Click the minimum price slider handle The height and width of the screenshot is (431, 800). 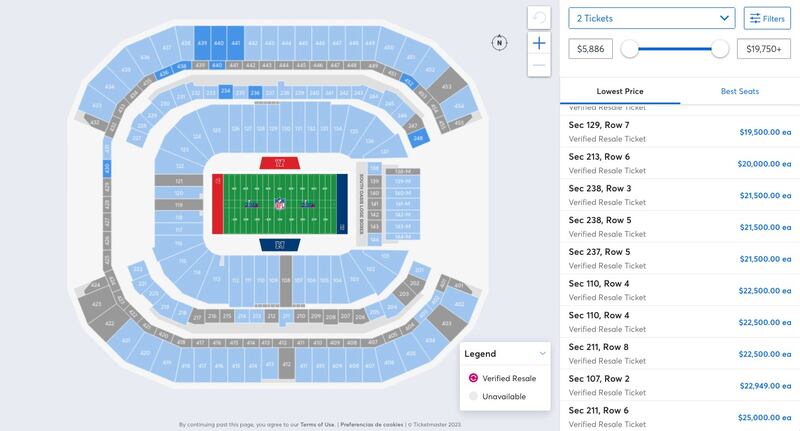[x=630, y=48]
